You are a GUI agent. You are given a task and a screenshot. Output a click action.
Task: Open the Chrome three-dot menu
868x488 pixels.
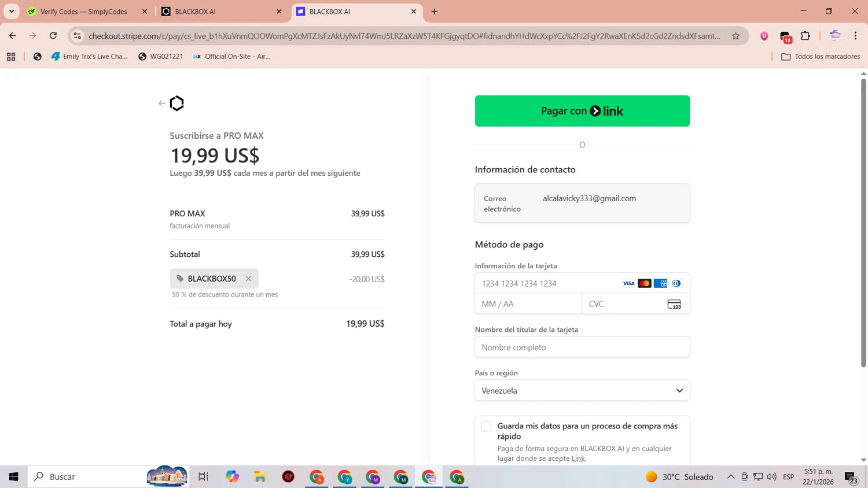click(x=855, y=36)
